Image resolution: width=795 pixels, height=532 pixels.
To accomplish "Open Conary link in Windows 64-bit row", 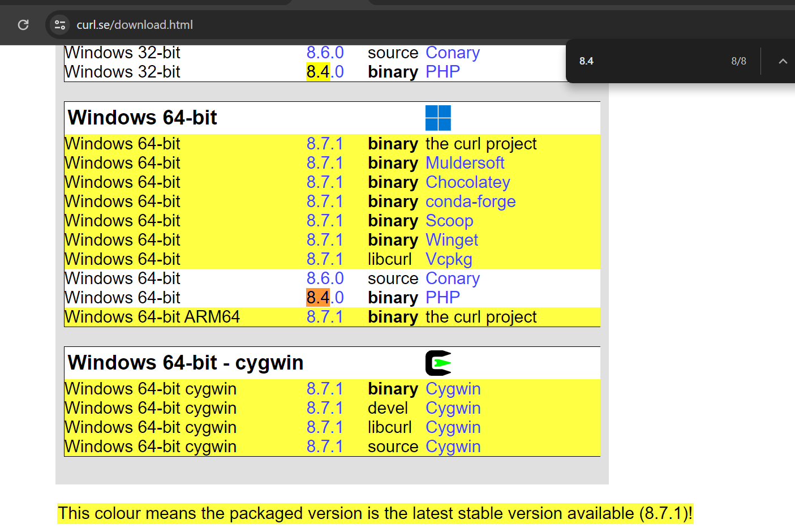I will [x=453, y=278].
